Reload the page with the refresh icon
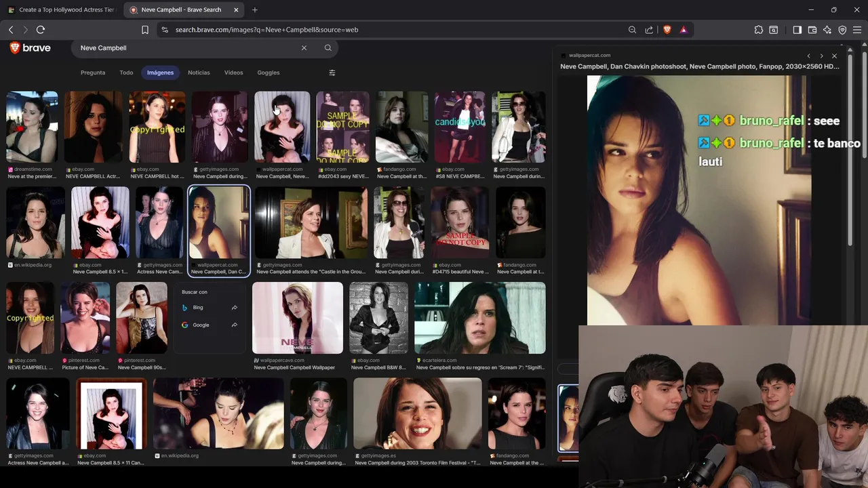The height and width of the screenshot is (488, 868). pyautogui.click(x=41, y=30)
